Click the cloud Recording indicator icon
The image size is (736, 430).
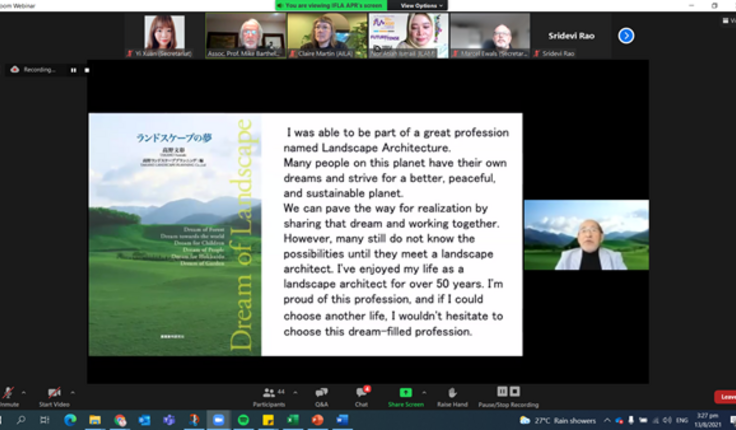click(x=15, y=69)
